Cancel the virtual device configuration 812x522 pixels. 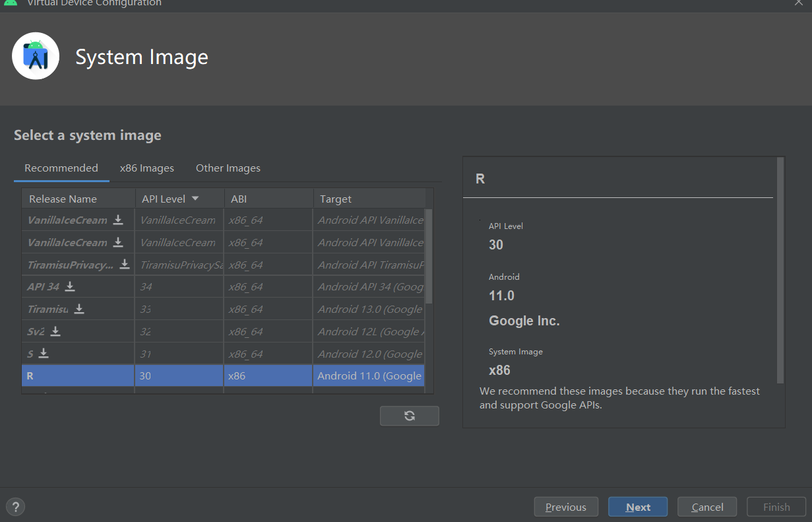(707, 507)
